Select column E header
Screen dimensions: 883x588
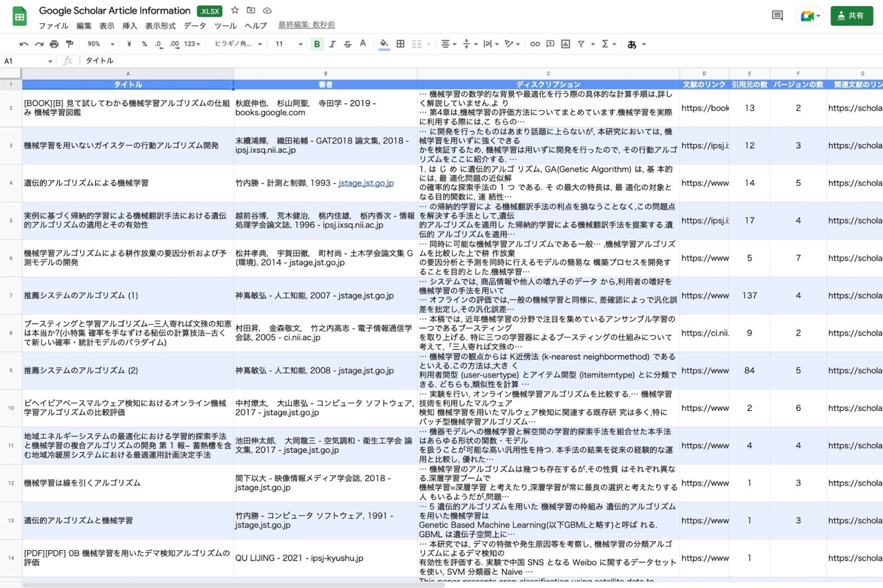(x=749, y=74)
